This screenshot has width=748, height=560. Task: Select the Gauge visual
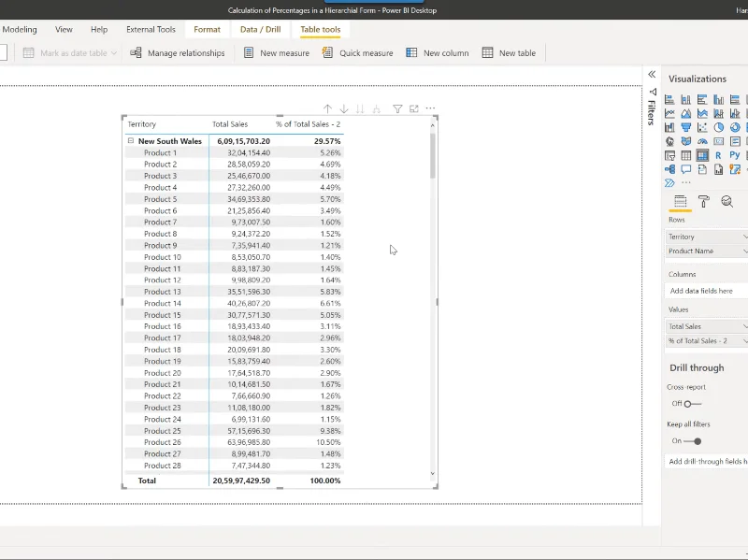click(x=702, y=141)
